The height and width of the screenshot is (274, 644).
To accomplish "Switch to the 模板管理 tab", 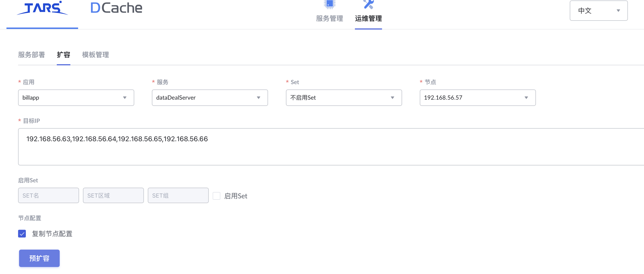I will pyautogui.click(x=95, y=55).
